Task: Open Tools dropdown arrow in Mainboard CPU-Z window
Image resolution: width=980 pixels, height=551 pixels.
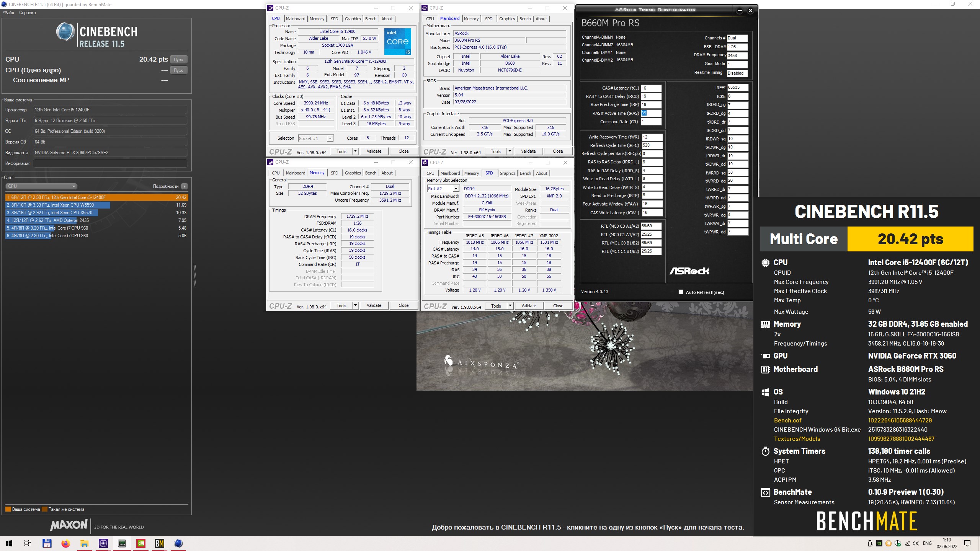Action: [510, 151]
